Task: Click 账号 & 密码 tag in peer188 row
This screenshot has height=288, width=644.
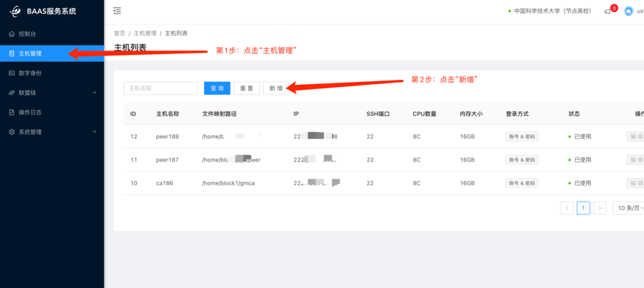Action: click(522, 137)
